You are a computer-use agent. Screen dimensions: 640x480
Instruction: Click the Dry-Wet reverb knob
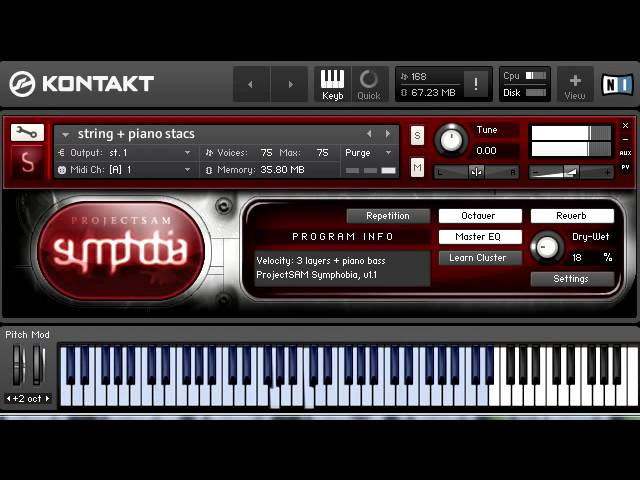click(546, 247)
